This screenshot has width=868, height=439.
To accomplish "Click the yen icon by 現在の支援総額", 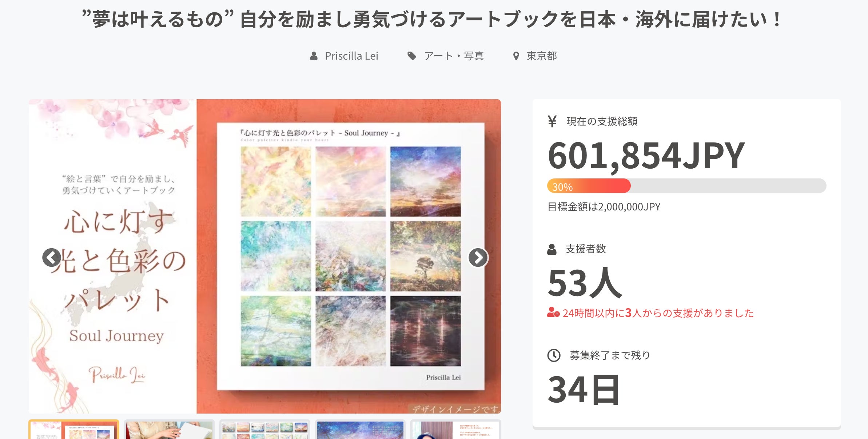I will 552,121.
